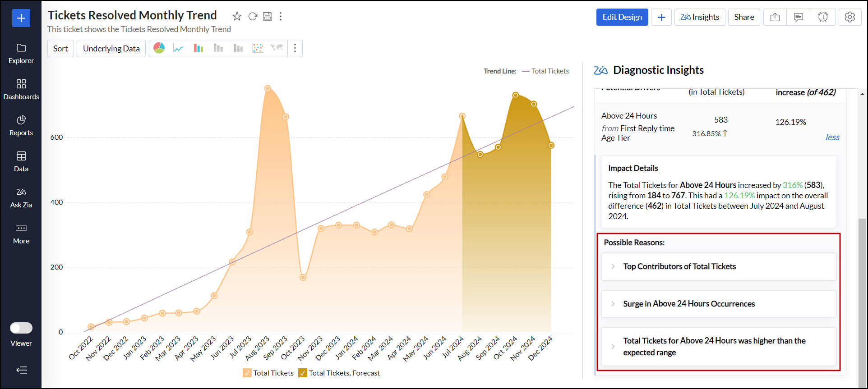Screen dimensions: 868x389
Task: Go to Ask Zia in sidebar
Action: click(x=21, y=197)
